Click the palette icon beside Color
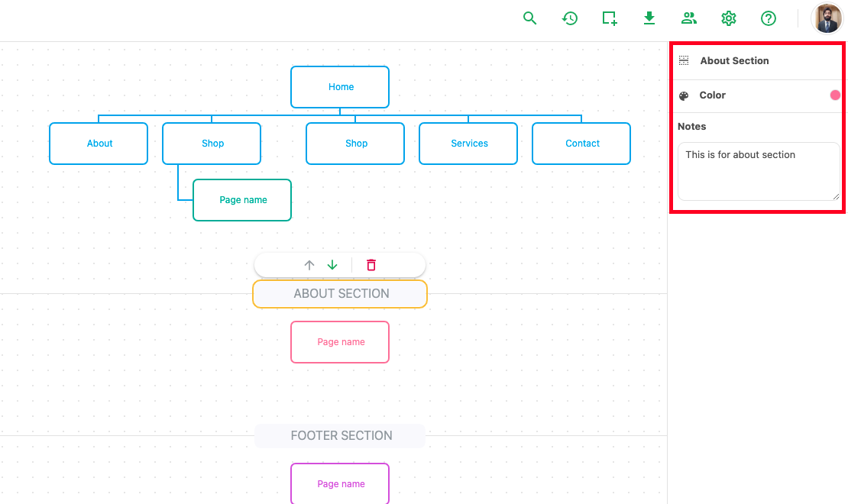 click(683, 95)
